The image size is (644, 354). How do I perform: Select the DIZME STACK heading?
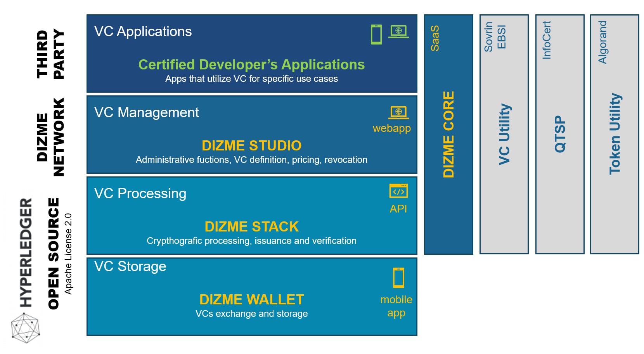251,227
